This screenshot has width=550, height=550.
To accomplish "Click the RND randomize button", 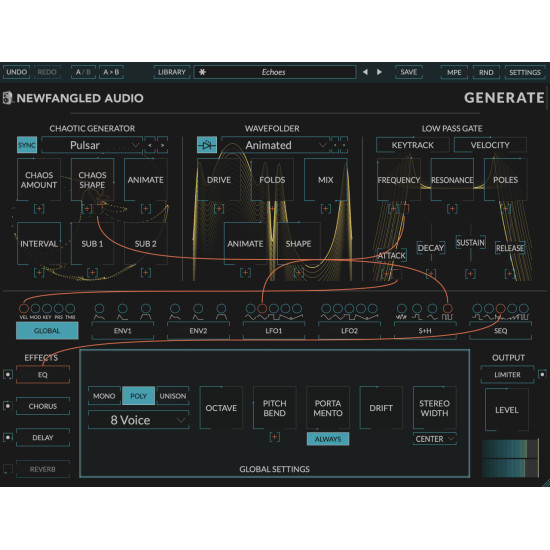I will [x=486, y=72].
